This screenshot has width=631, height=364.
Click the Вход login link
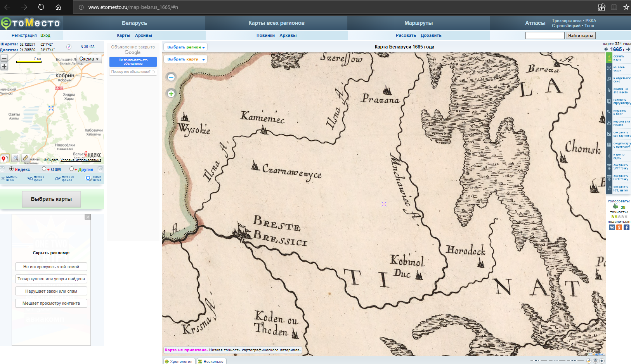click(x=45, y=35)
